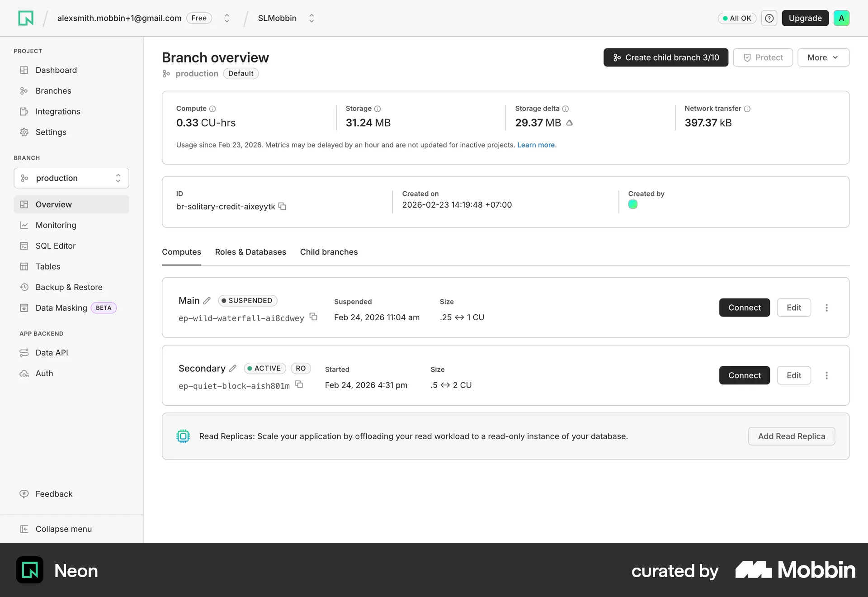Image resolution: width=868 pixels, height=597 pixels.
Task: Expand the SLMobbin project switcher
Action: (311, 18)
